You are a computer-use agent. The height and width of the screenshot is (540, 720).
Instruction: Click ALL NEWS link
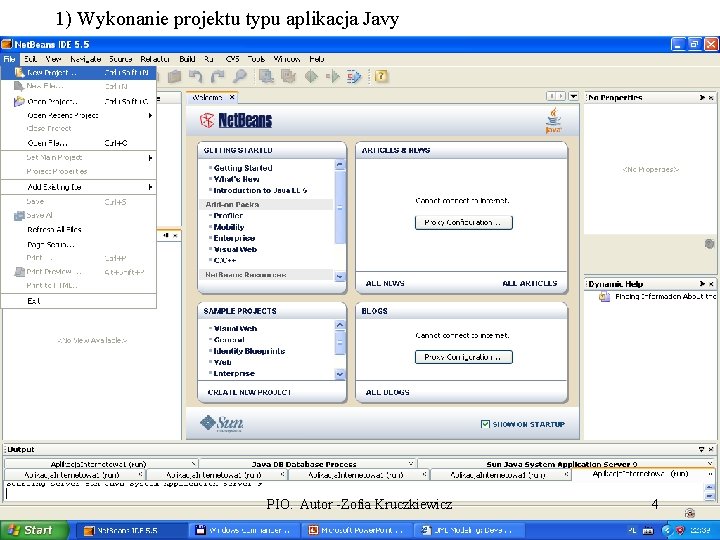[385, 283]
